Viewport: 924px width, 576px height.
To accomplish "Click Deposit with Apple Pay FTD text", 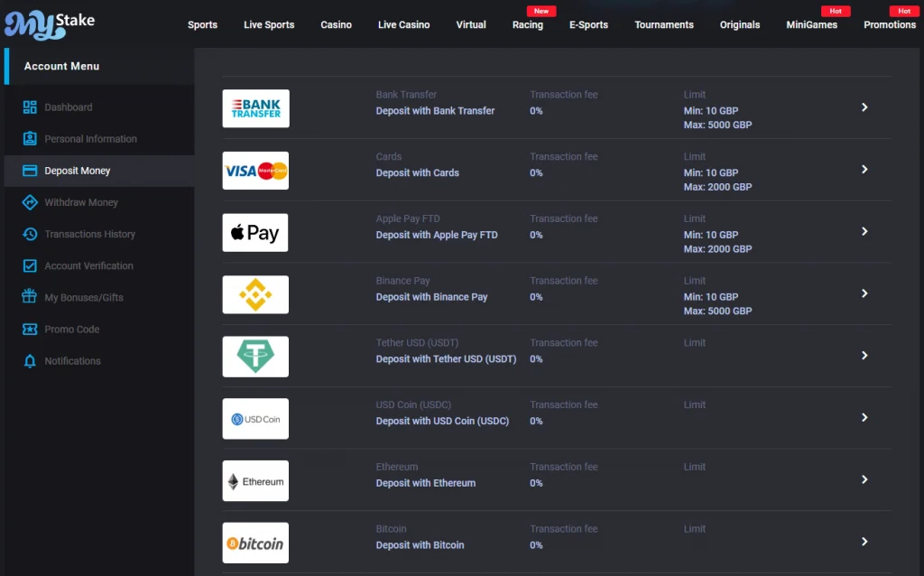I will 437,235.
